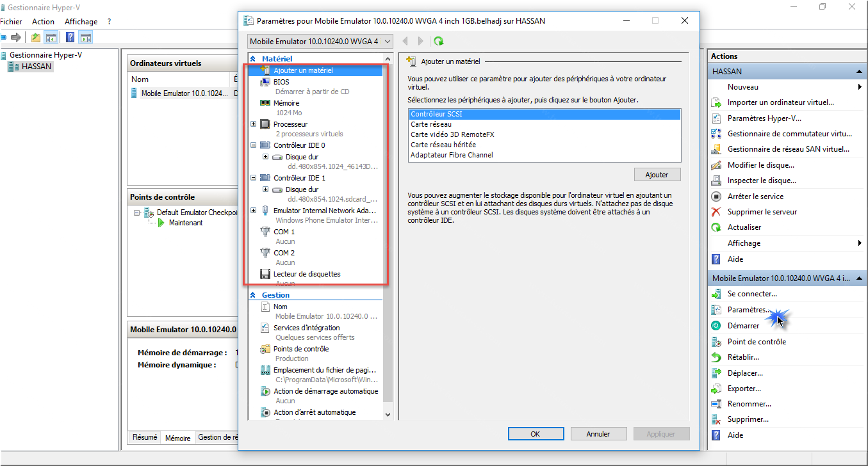Expand Disque dur under Contrôleur IDE 0

point(265,157)
